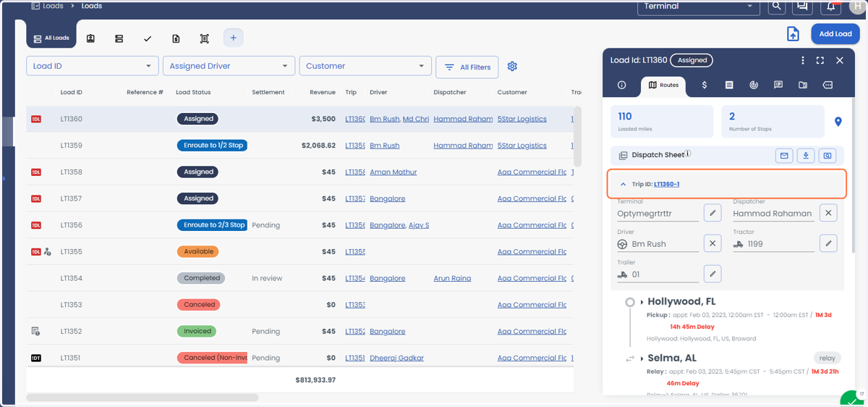Click the Revenue column header
Screen dimensions: 868x407
pos(323,92)
